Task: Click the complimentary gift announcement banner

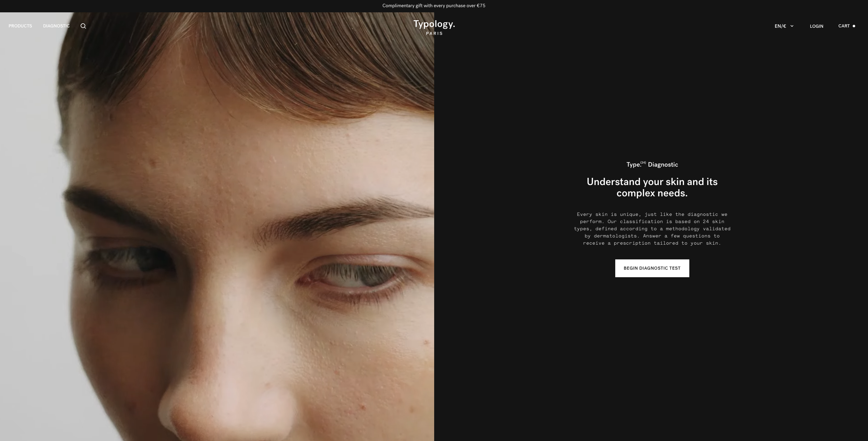Action: 434,6
